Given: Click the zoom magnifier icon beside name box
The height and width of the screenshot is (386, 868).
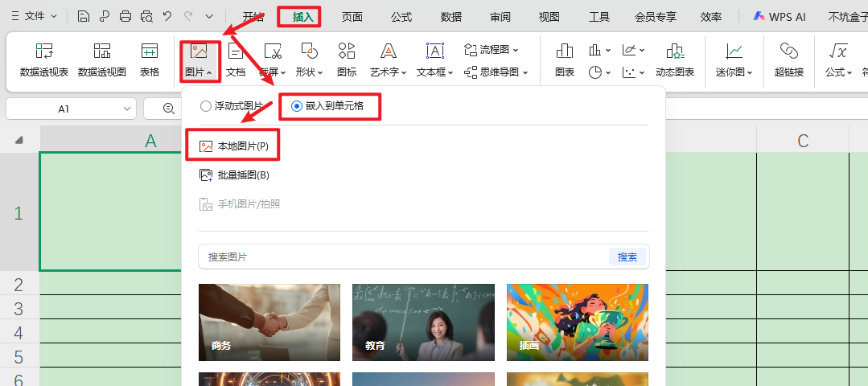Looking at the screenshot, I should point(169,109).
